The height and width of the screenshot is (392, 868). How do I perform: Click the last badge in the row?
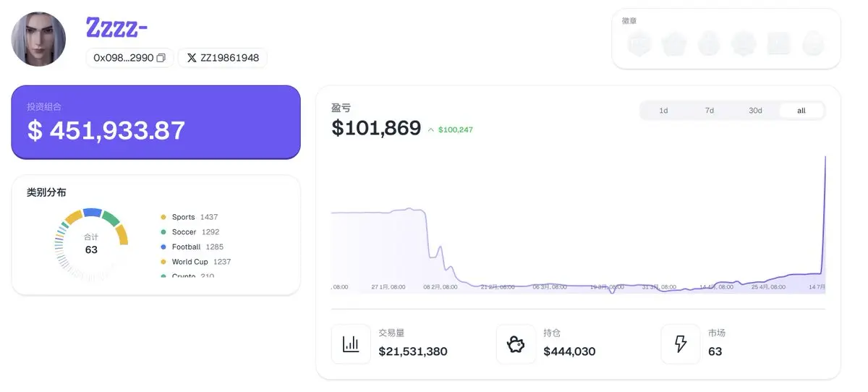pyautogui.click(x=814, y=44)
